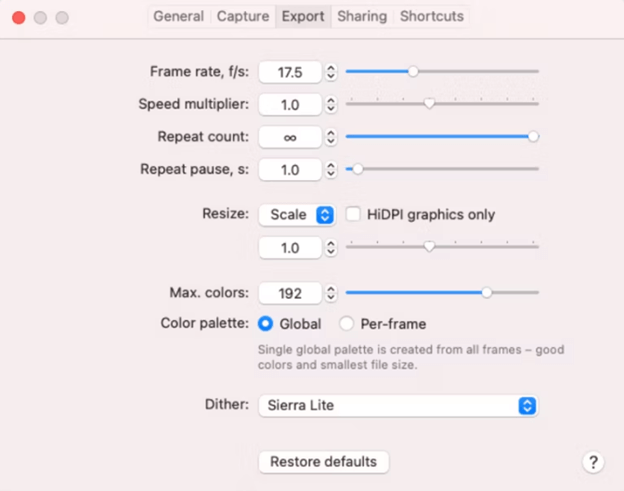Screen dimensions: 624x491
Task: Click the Frame rate value field
Action: click(x=290, y=72)
